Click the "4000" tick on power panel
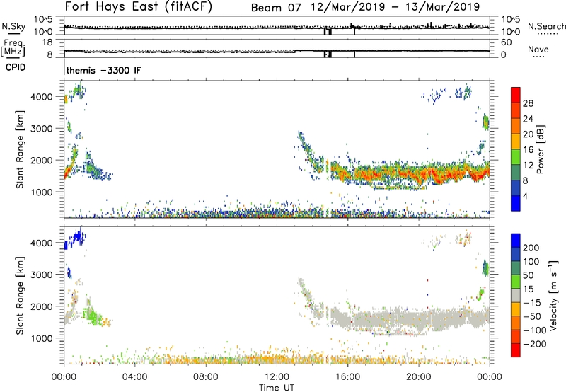The height and width of the screenshot is (392, 566). pos(41,97)
